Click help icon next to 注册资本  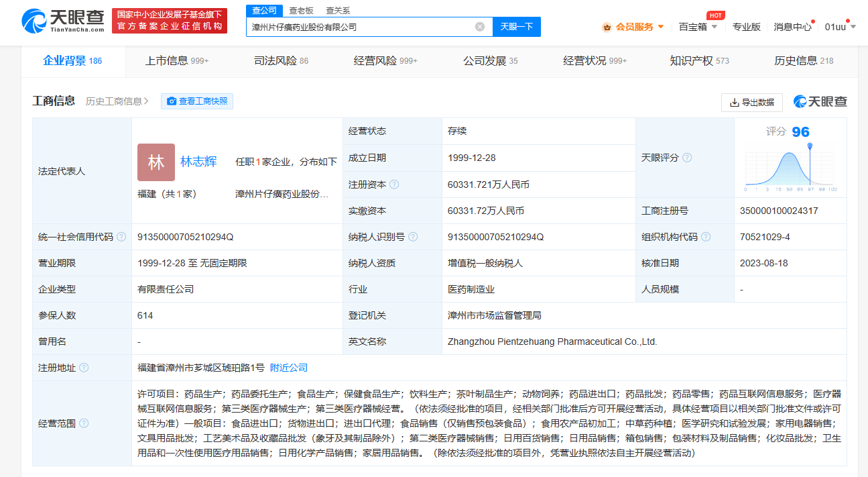coord(394,184)
